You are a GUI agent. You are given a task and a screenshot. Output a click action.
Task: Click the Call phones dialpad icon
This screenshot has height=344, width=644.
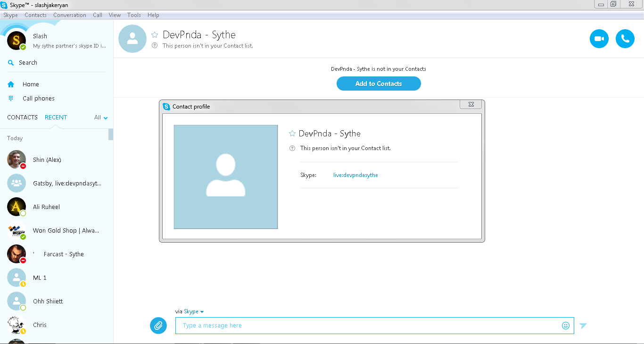click(11, 98)
